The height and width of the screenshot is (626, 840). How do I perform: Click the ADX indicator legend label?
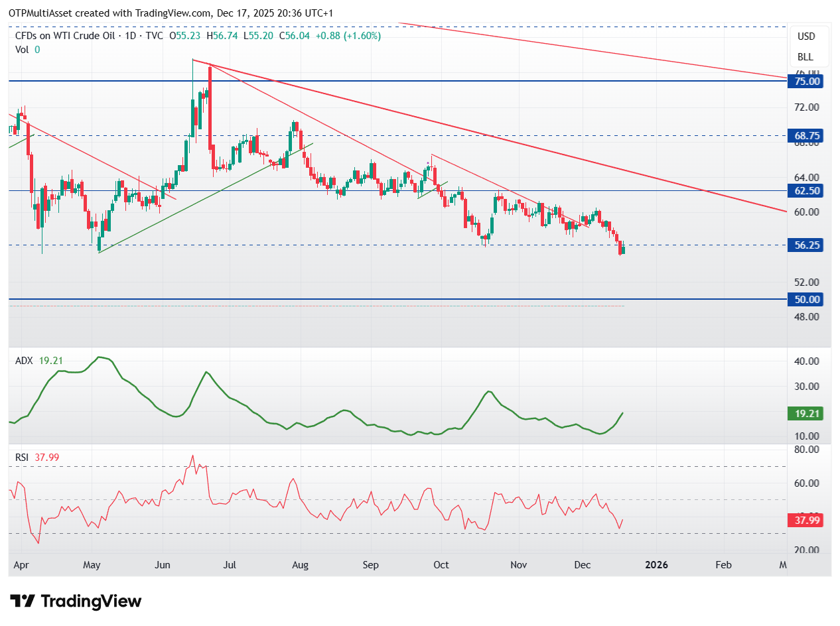tap(25, 361)
